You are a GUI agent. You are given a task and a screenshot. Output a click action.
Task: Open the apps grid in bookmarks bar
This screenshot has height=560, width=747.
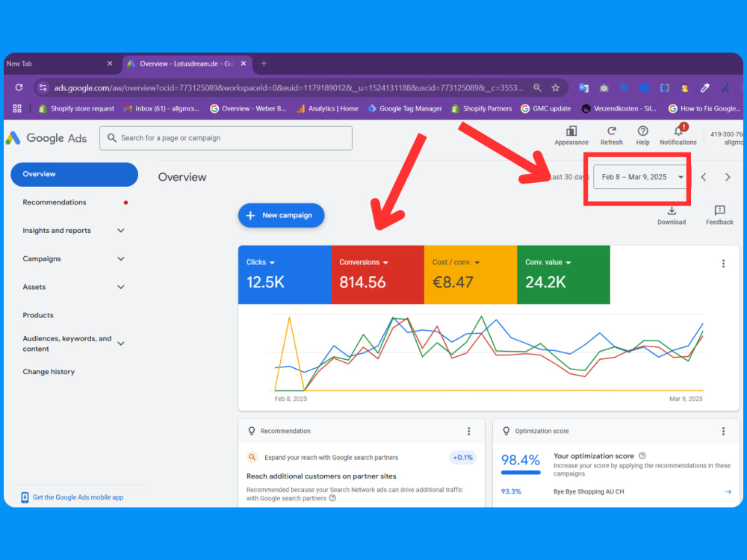click(x=17, y=108)
